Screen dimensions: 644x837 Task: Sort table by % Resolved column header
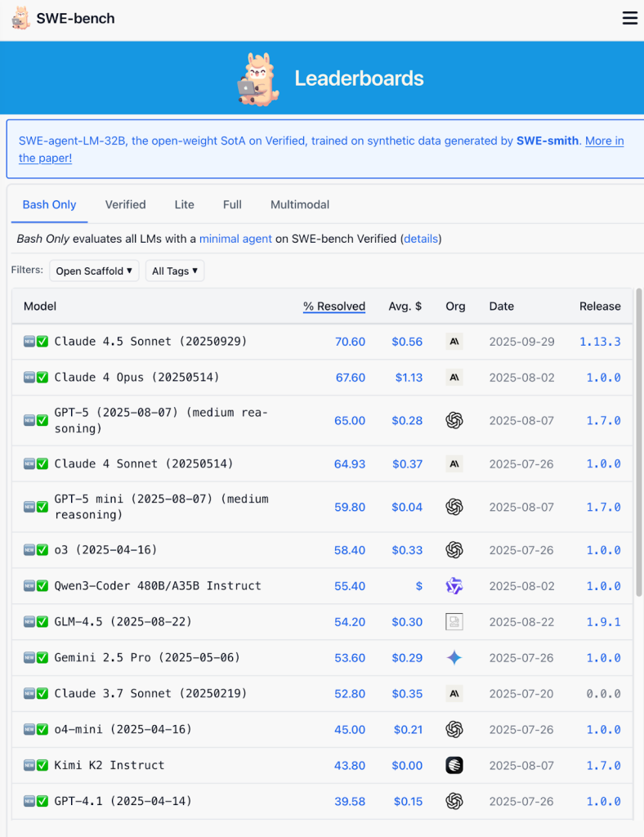point(333,307)
